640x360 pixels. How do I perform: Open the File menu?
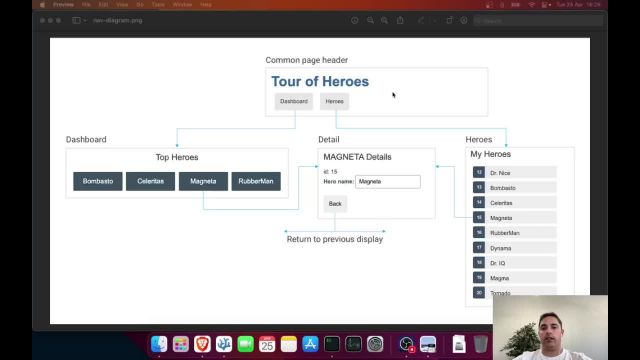click(x=86, y=5)
